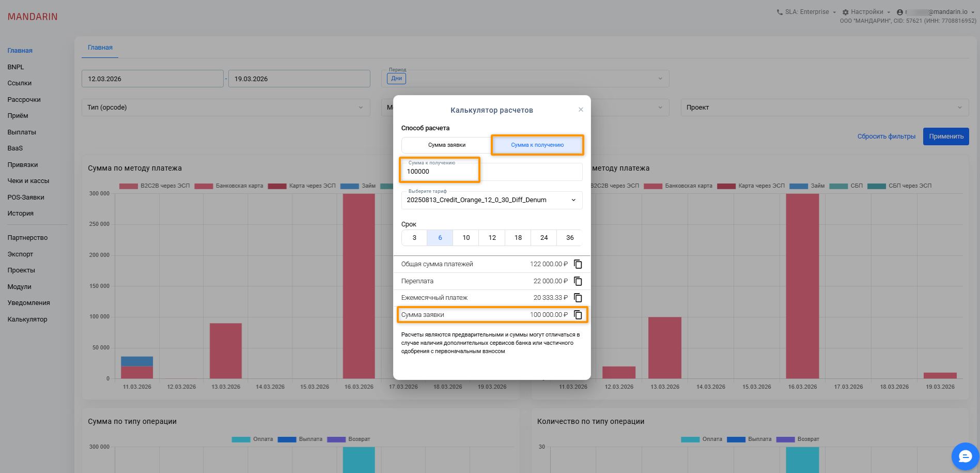Choose the 12 month term
Screen dimensions: 980x473
point(492,238)
